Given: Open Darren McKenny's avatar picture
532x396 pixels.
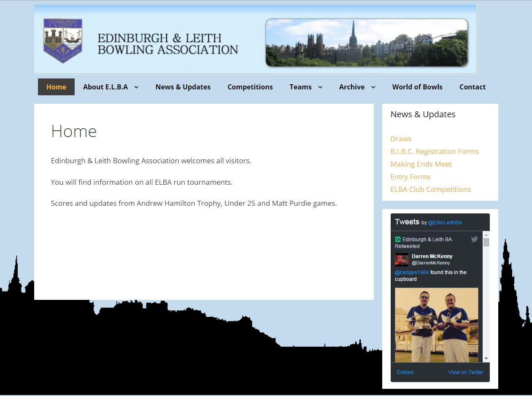Looking at the screenshot, I should [402, 259].
